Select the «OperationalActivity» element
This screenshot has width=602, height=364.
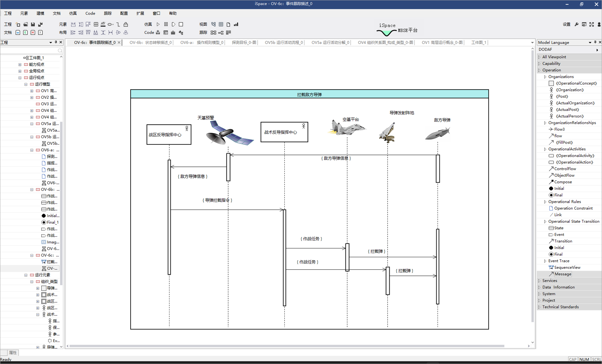pyautogui.click(x=571, y=156)
